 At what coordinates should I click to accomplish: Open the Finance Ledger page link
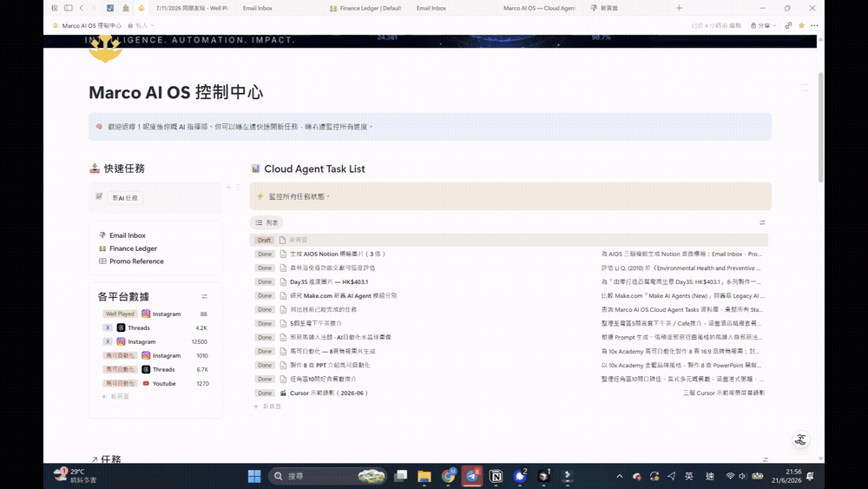click(133, 248)
